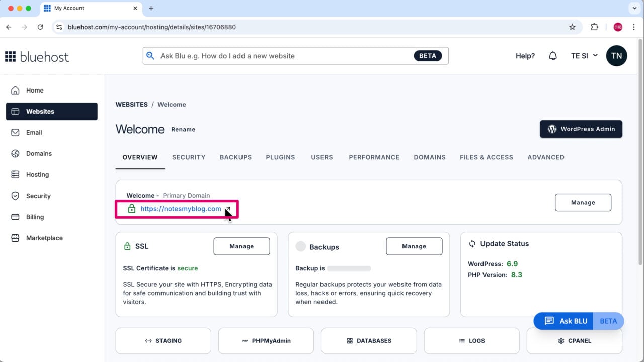Viewport: 644px width, 362px height.
Task: Open Chrome's three-dot menu
Action: (634, 27)
